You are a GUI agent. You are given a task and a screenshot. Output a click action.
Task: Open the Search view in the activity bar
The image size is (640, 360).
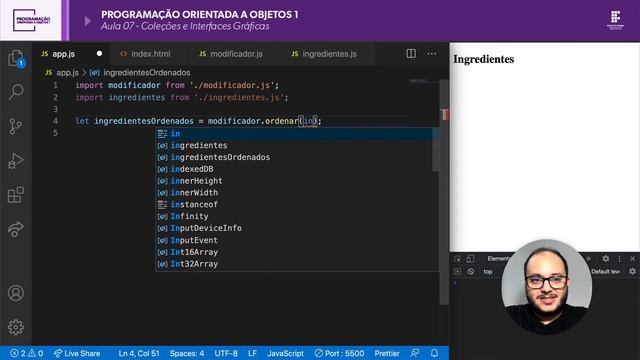click(x=16, y=92)
